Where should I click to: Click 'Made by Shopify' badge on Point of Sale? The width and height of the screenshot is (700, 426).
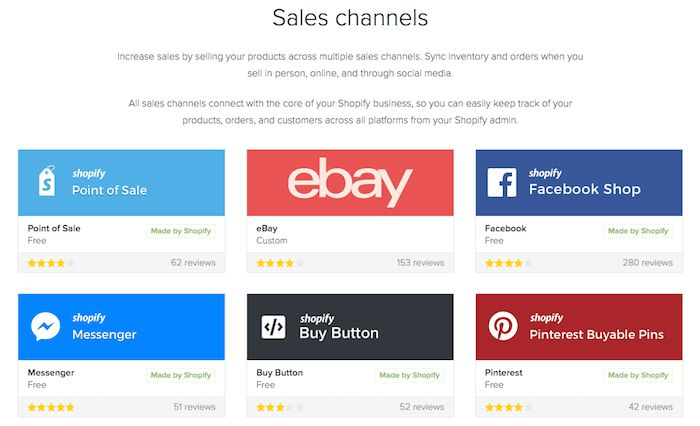tap(181, 231)
